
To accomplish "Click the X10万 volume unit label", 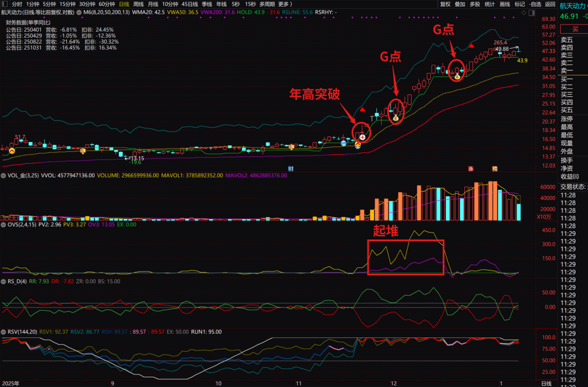I will click(x=544, y=217).
